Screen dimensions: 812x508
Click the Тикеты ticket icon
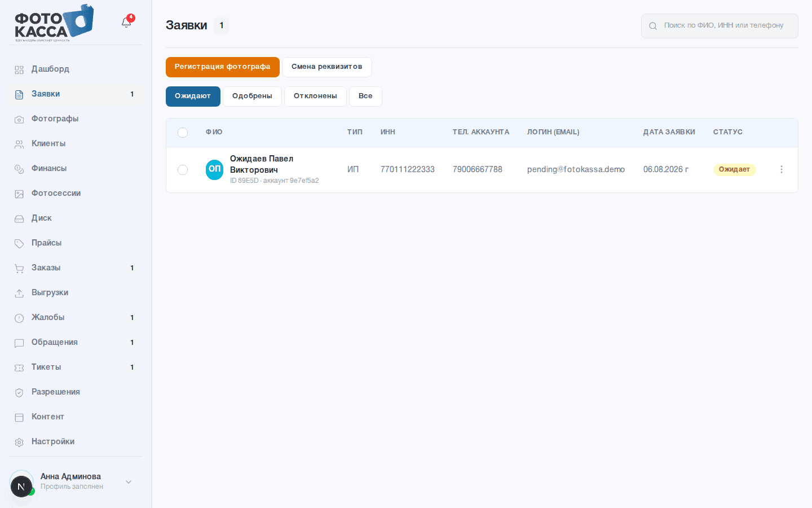point(19,367)
